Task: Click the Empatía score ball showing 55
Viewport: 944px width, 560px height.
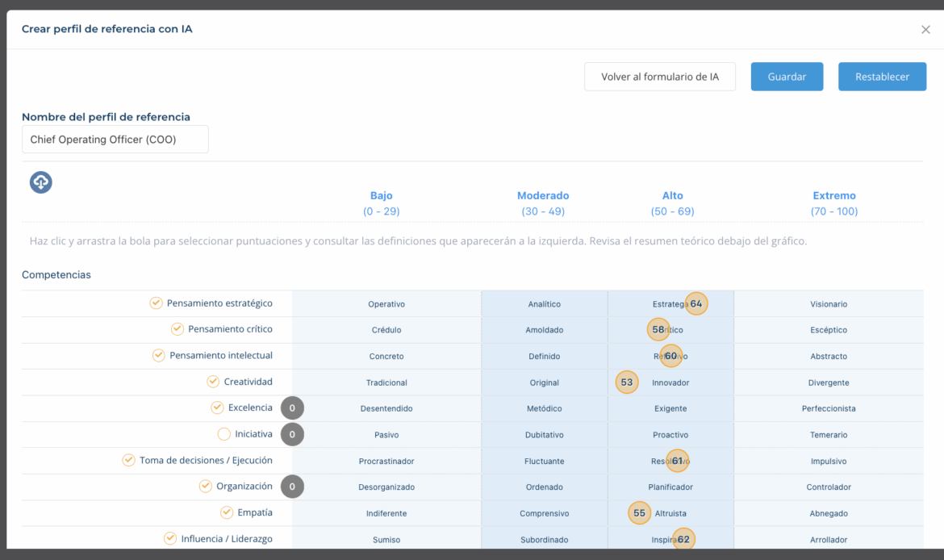Action: [639, 512]
